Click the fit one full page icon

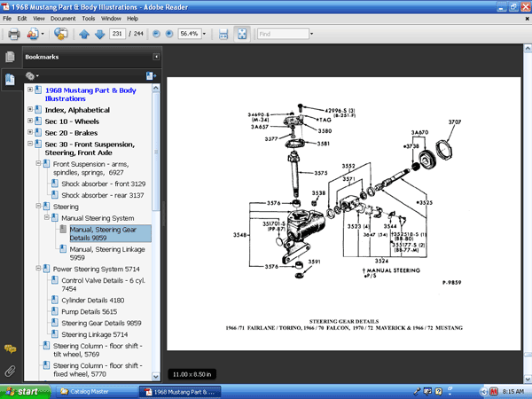[242, 35]
